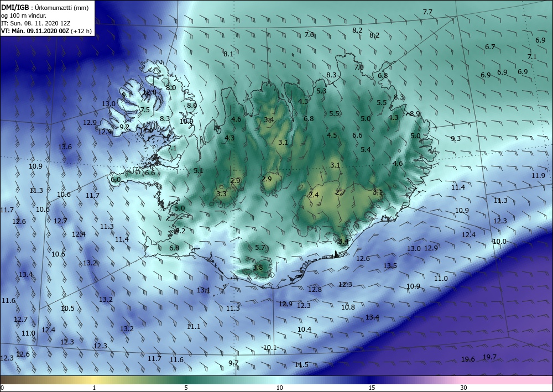This screenshot has height=392, width=553.
Task: Click the value 10.5 in the southwest sea
Action: pos(67,308)
